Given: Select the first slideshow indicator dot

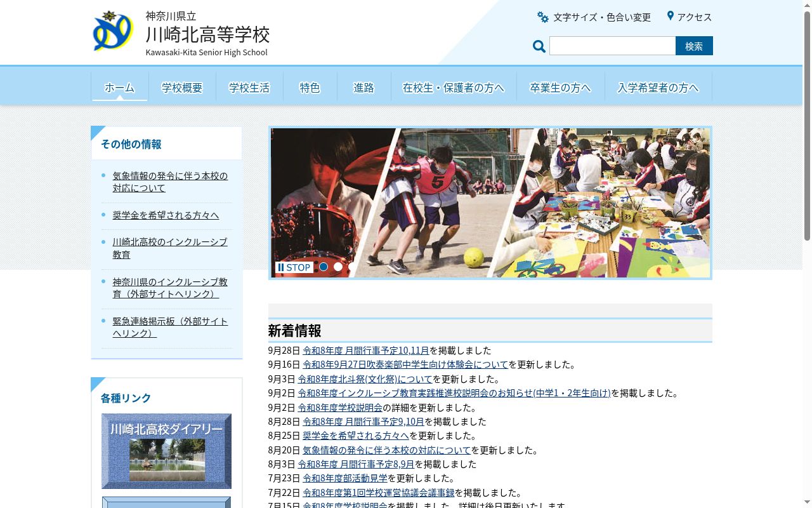Looking at the screenshot, I should [324, 267].
